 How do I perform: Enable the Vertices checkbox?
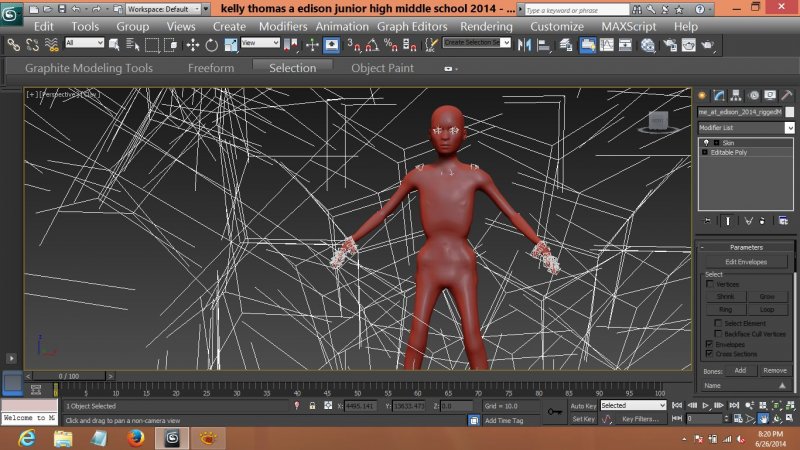(711, 284)
